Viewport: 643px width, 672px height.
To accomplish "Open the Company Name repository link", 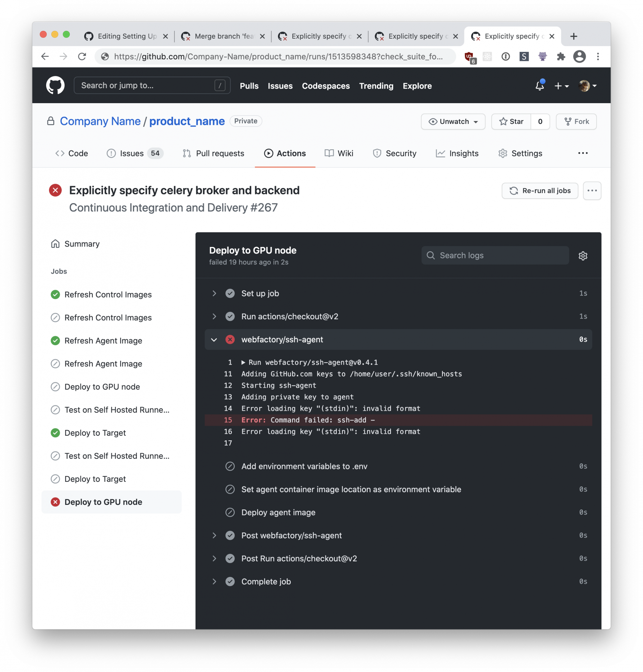I will pos(100,121).
